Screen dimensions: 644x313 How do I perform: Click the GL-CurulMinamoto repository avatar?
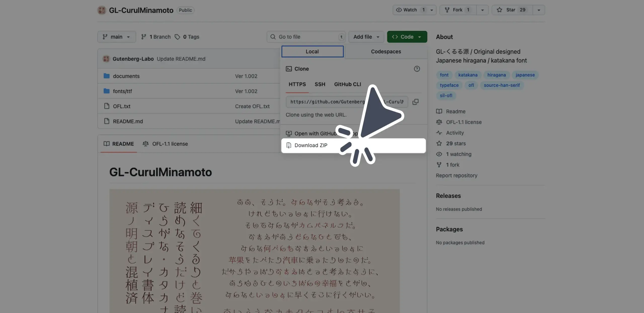pos(102,10)
